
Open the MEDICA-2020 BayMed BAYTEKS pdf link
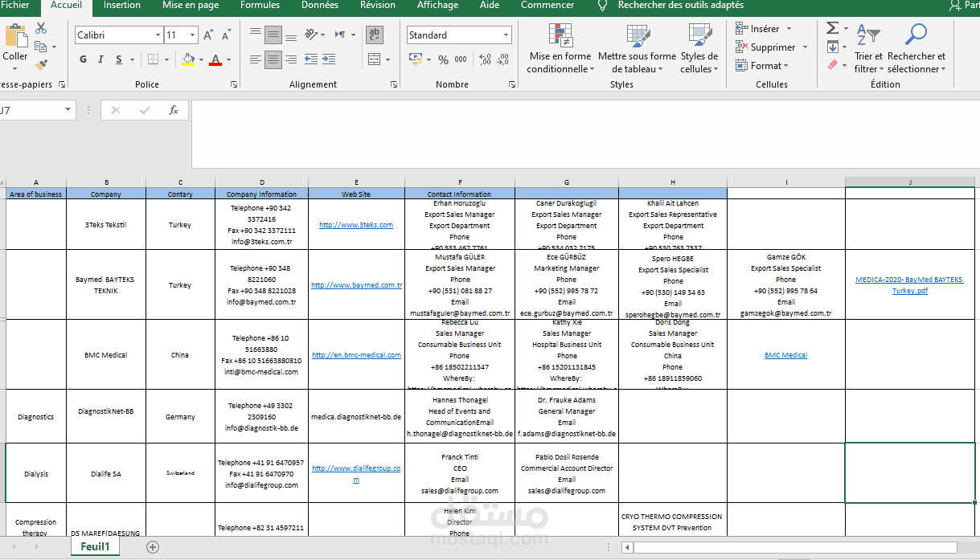(x=909, y=285)
